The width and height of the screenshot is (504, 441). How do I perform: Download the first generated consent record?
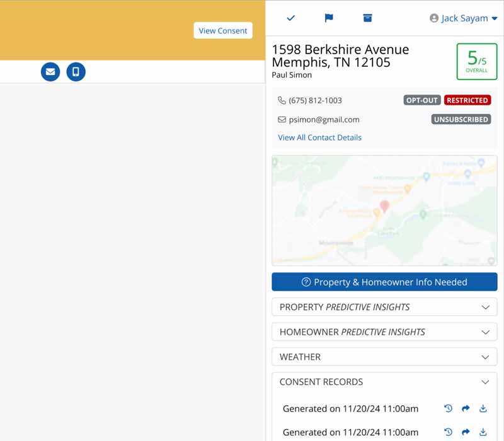tap(483, 408)
